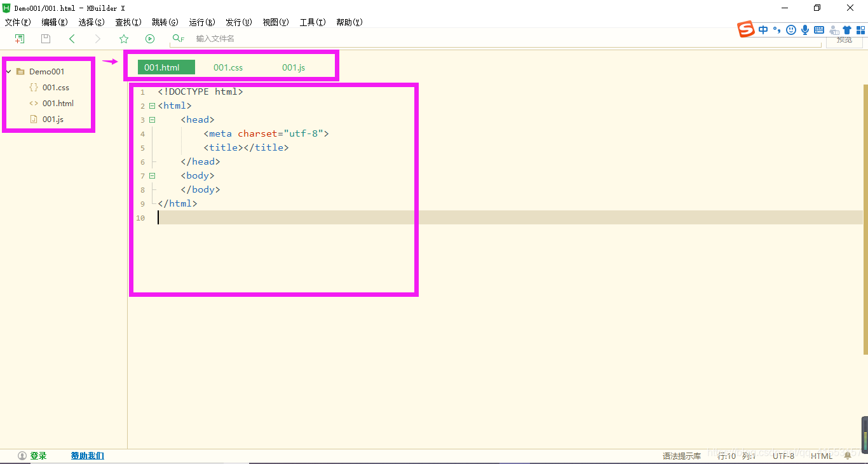Viewport: 868px width, 464px height.
Task: Switch to the 001.css editor tab
Action: pyautogui.click(x=228, y=67)
